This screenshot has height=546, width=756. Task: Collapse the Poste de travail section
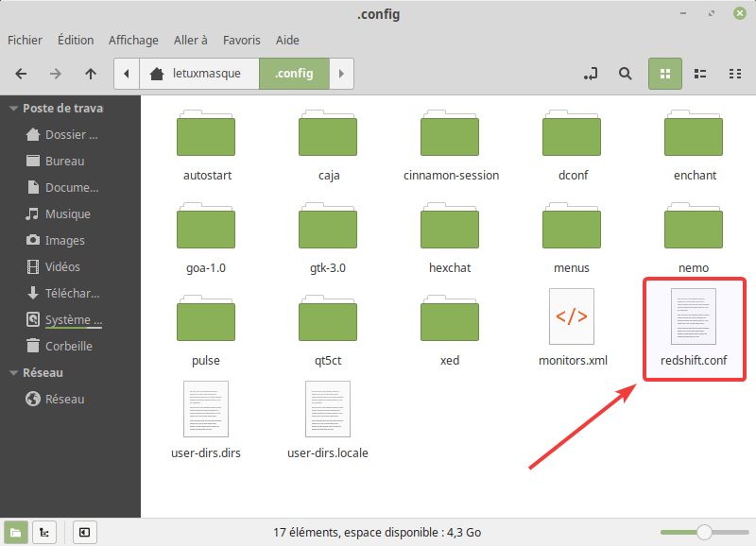13,109
